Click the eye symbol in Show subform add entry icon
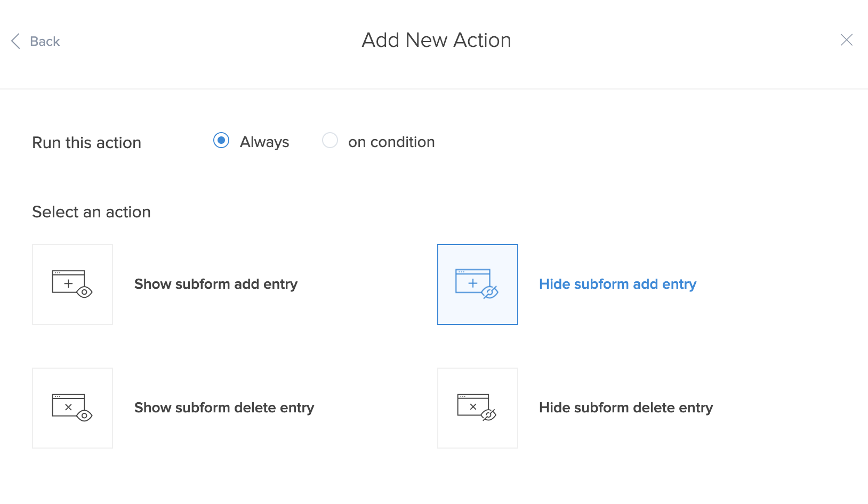The image size is (868, 504). 84,292
